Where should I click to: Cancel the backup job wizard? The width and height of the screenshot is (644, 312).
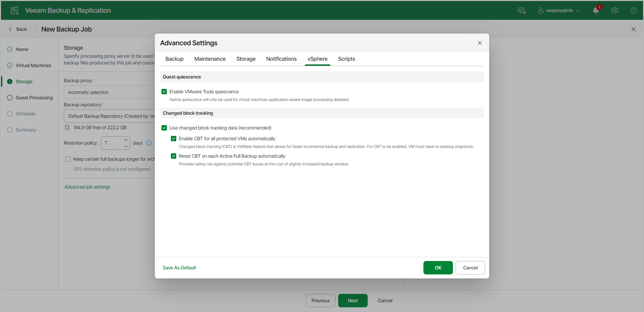click(x=385, y=301)
